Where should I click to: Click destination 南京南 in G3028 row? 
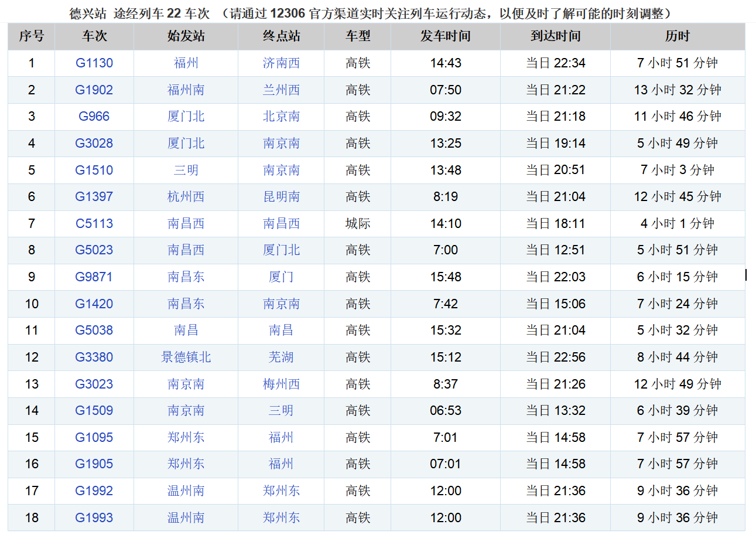282,144
